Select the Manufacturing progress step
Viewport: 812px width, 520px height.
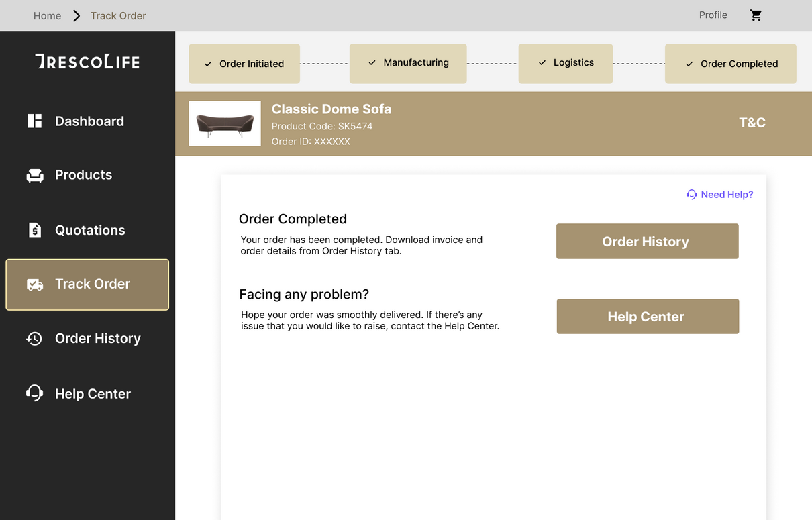[x=408, y=63]
